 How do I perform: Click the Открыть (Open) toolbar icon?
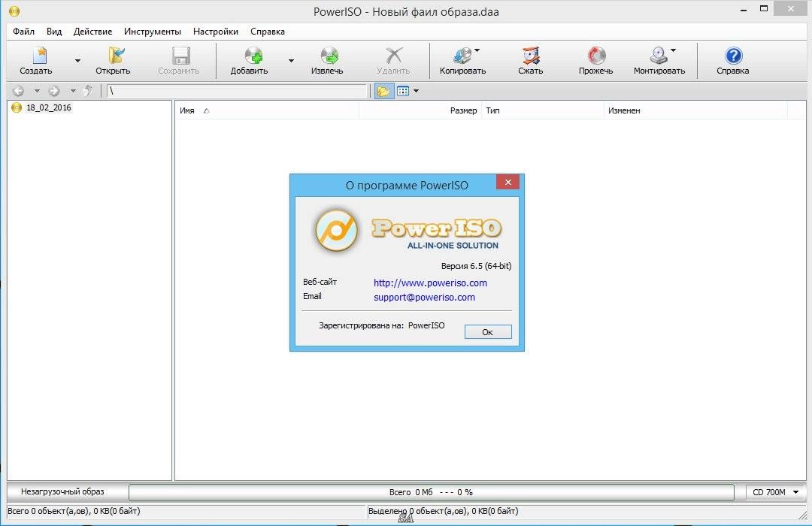point(116,56)
